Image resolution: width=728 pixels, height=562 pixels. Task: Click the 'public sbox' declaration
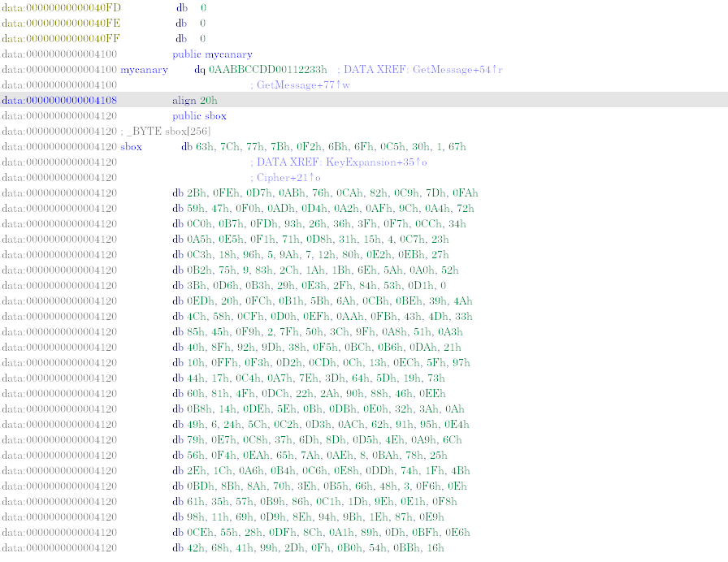pyautogui.click(x=199, y=116)
